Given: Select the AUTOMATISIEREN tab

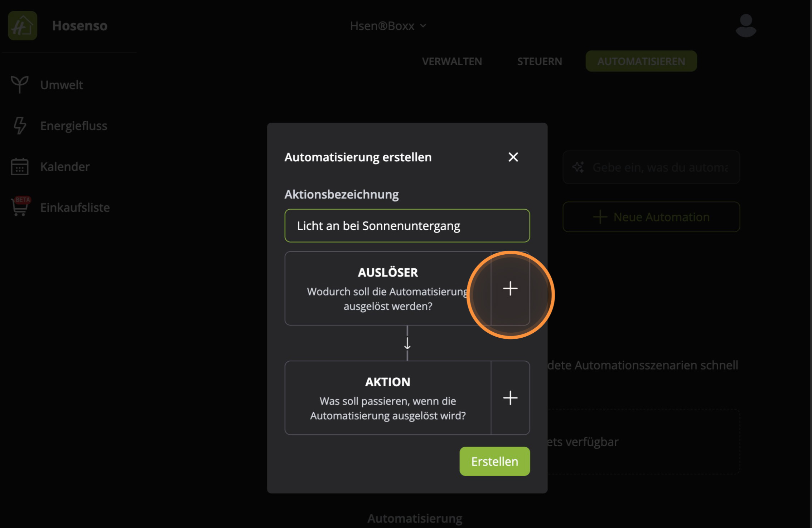Looking at the screenshot, I should click(x=641, y=61).
